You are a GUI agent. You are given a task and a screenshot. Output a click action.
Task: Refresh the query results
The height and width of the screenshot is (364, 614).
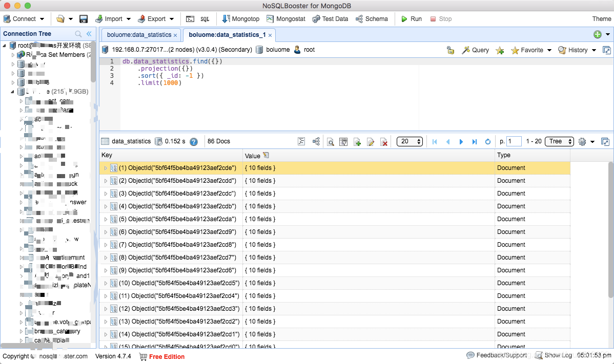coord(488,141)
